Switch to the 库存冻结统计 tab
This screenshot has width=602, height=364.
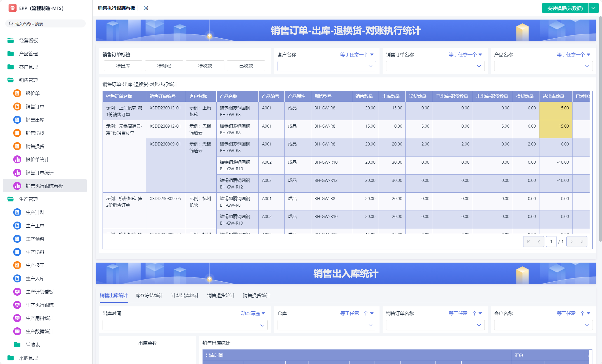pos(149,295)
